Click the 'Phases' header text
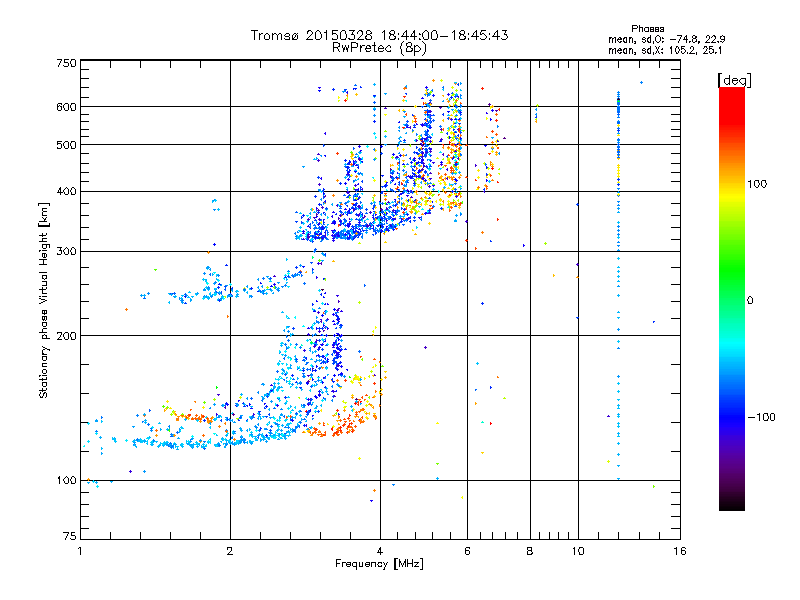Screen dimensions: 800x600 (x=647, y=29)
